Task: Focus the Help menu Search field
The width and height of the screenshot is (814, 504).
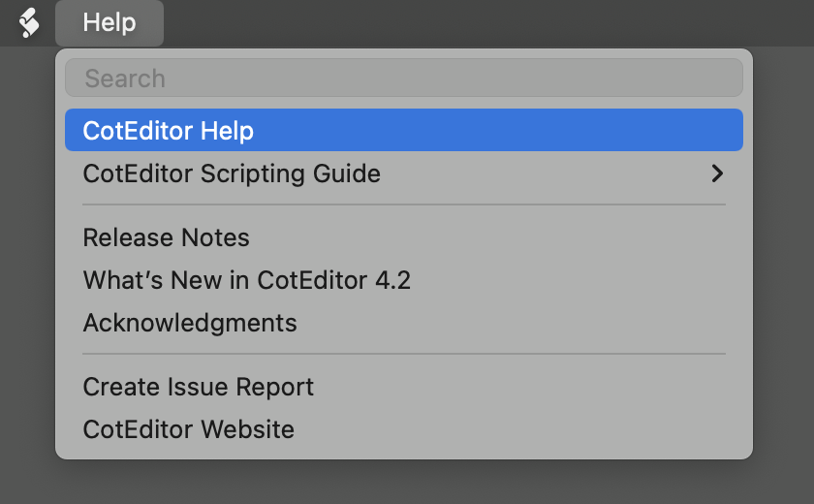Action: click(x=404, y=79)
